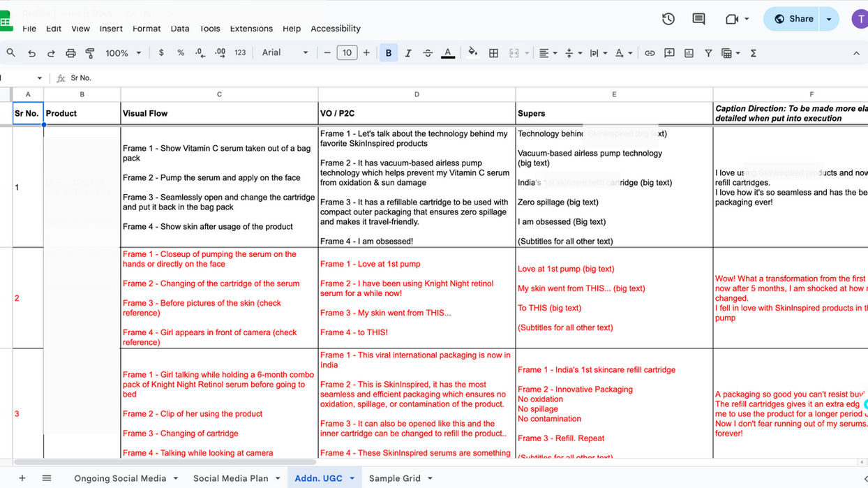
Task: Open vertical align dropdown
Action: pos(572,53)
